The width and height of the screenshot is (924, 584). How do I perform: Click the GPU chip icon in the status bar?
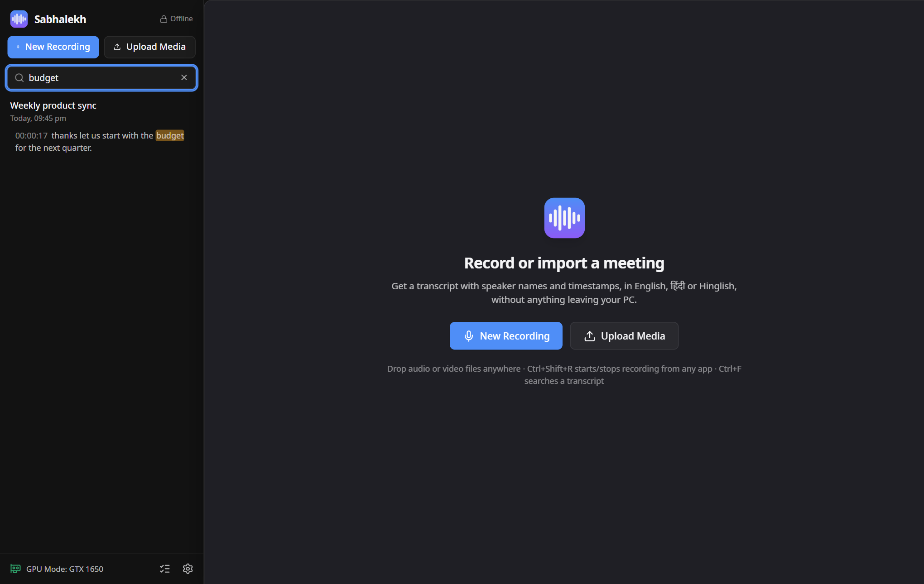(x=15, y=569)
